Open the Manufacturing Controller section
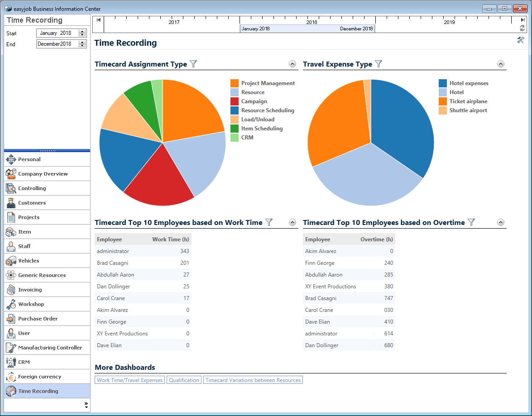 pos(50,348)
